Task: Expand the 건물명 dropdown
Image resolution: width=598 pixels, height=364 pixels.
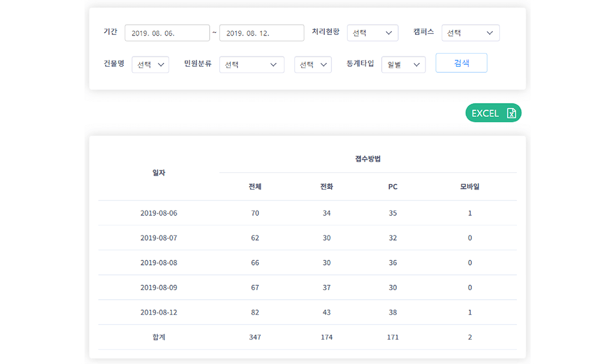Action: click(150, 65)
